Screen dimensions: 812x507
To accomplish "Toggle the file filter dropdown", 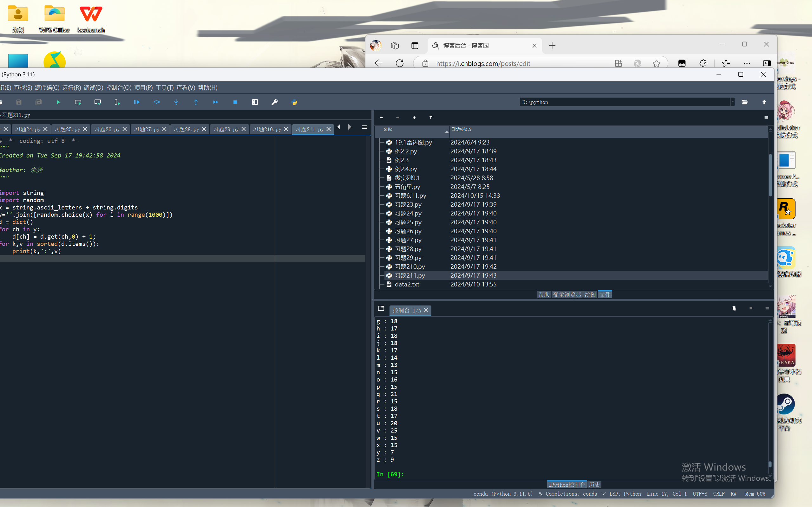I will coord(431,118).
